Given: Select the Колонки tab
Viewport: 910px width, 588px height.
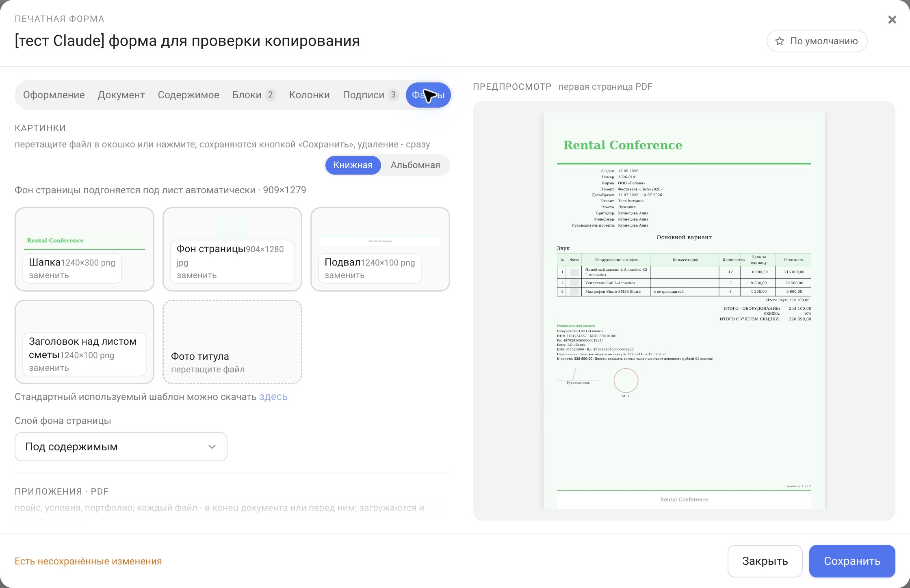Looking at the screenshot, I should click(x=309, y=95).
